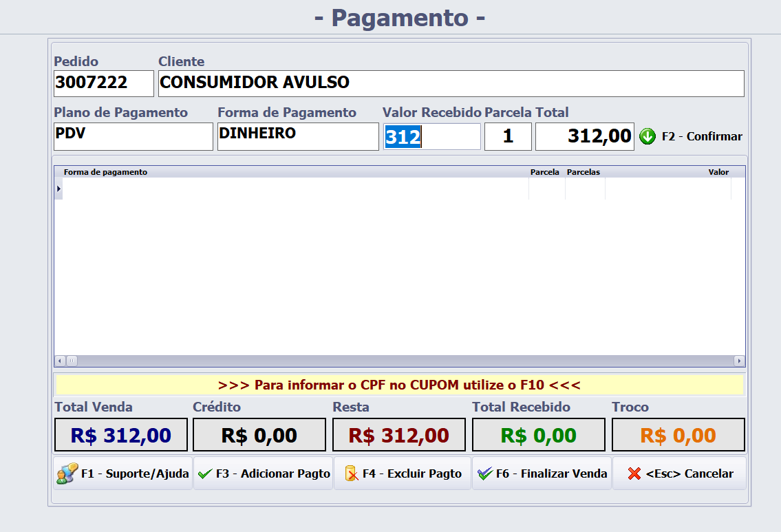Image resolution: width=781 pixels, height=532 pixels.
Task: Click the F1 Suporte/Ajuda people icon
Action: 67,474
